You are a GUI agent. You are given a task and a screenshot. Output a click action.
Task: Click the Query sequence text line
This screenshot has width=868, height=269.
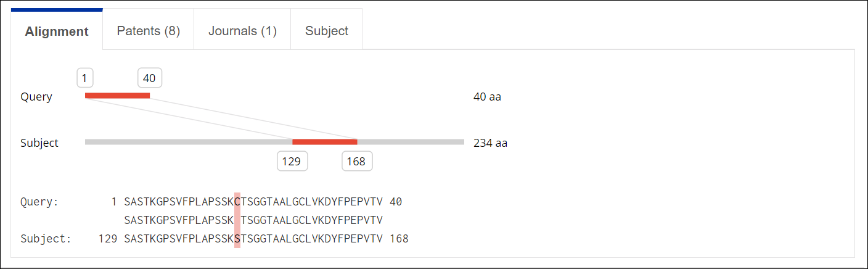coord(253,202)
